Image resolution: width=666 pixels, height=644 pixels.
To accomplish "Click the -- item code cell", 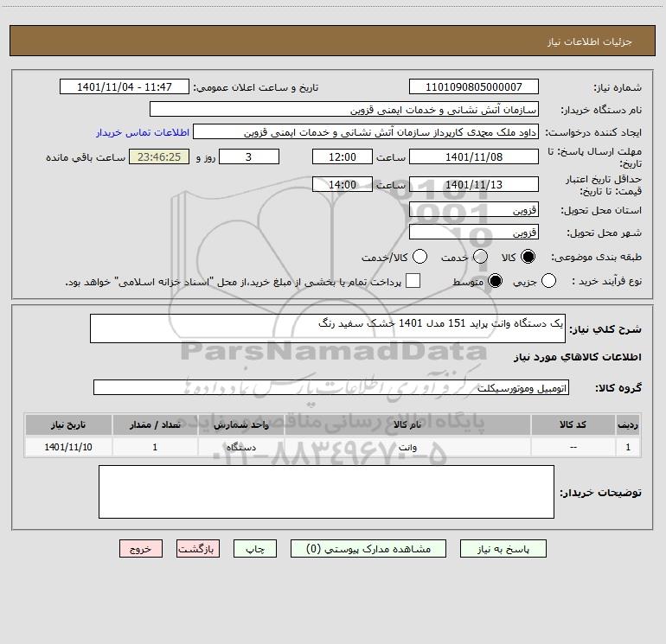I will pyautogui.click(x=573, y=447).
